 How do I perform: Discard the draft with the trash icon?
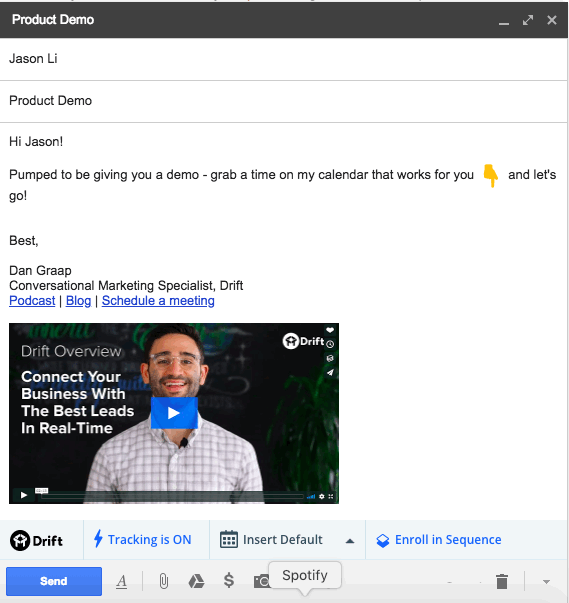click(x=502, y=581)
